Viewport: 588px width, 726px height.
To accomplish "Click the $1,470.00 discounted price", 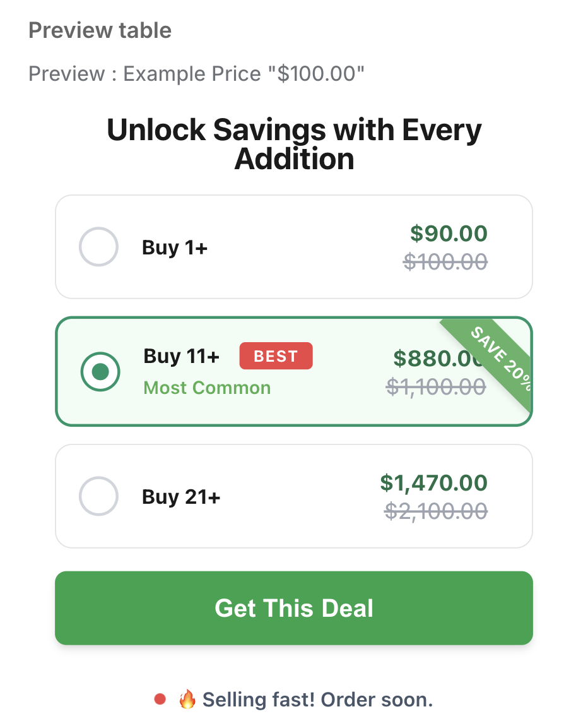I will (x=433, y=483).
